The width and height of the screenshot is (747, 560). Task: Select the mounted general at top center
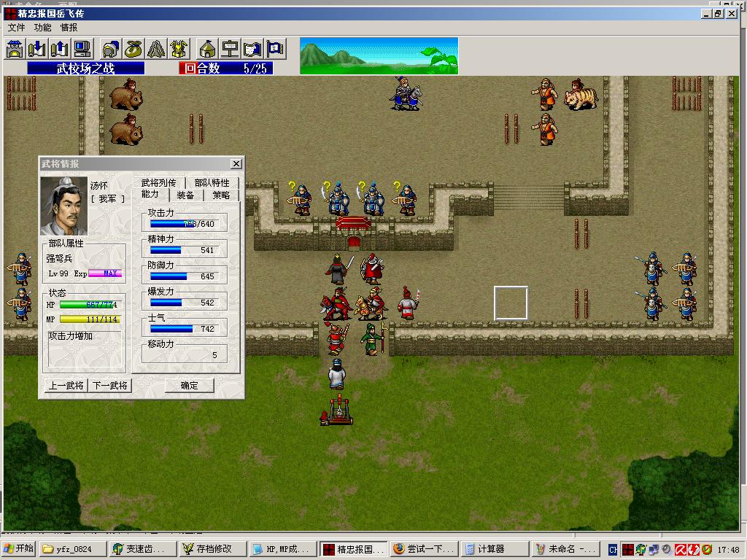pos(406,93)
